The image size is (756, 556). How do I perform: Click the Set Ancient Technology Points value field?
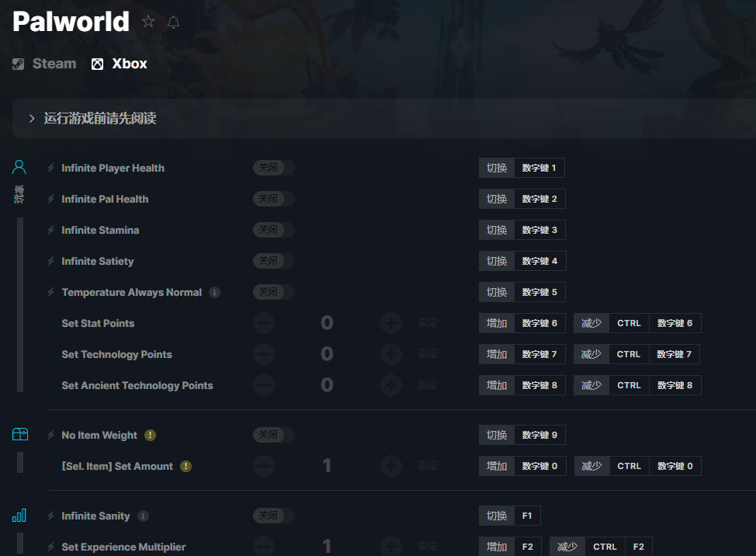point(328,385)
